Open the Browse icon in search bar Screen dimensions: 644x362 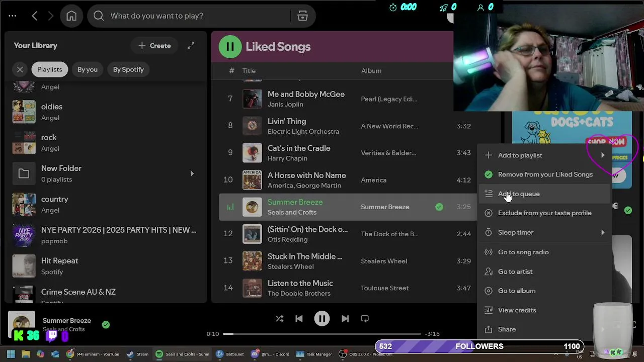[302, 16]
